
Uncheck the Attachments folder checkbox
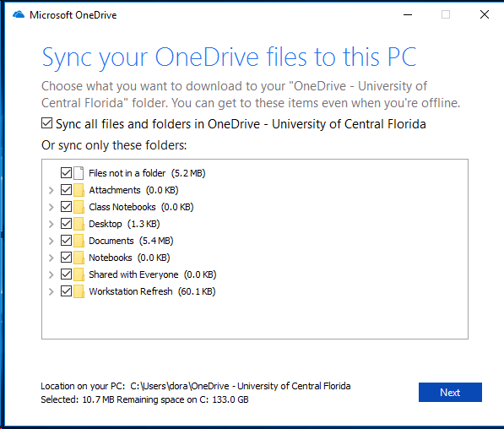click(66, 190)
